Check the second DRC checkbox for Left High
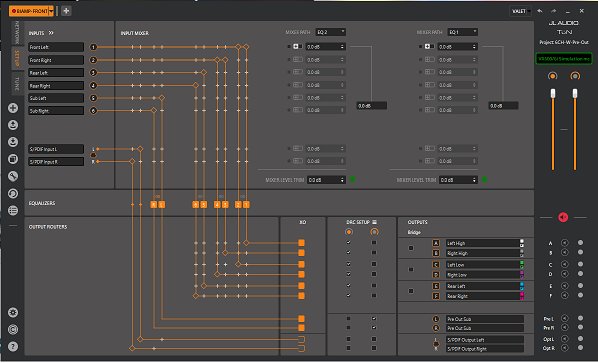 (x=374, y=243)
